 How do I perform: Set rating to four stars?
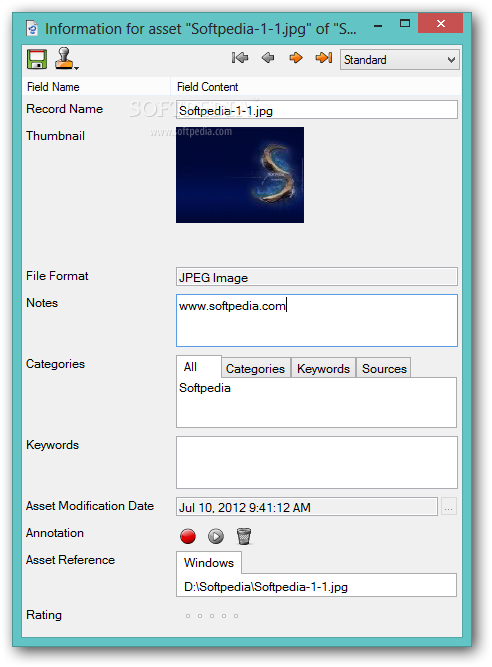224,616
